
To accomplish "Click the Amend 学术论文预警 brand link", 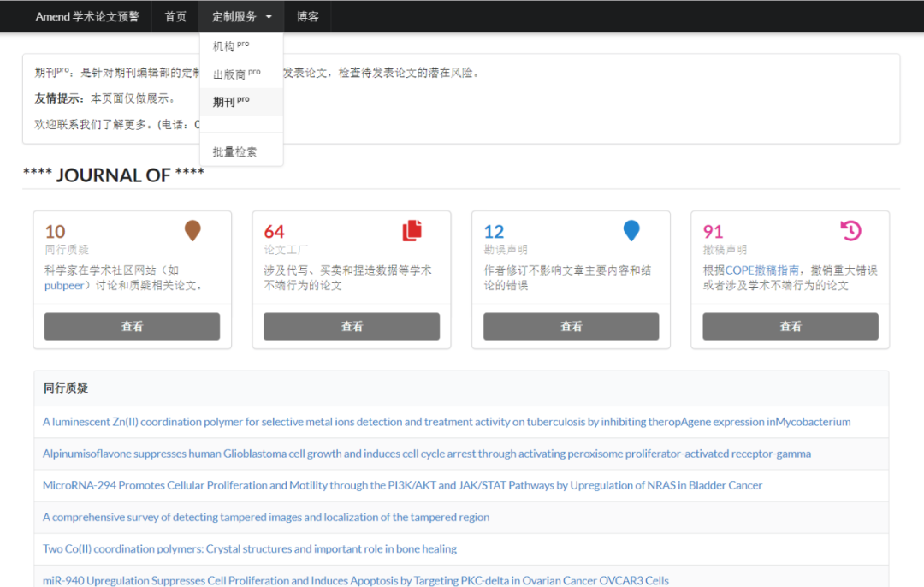I will click(87, 16).
